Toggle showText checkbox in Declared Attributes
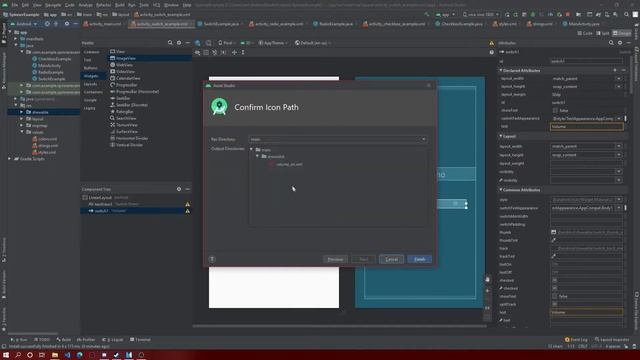This screenshot has height=360, width=640. (x=555, y=110)
